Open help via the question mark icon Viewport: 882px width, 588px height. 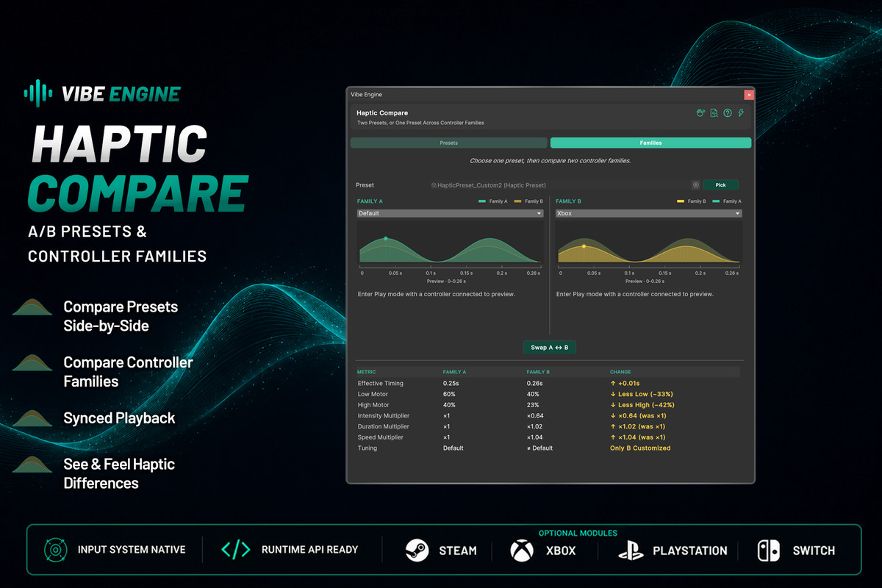pyautogui.click(x=728, y=113)
